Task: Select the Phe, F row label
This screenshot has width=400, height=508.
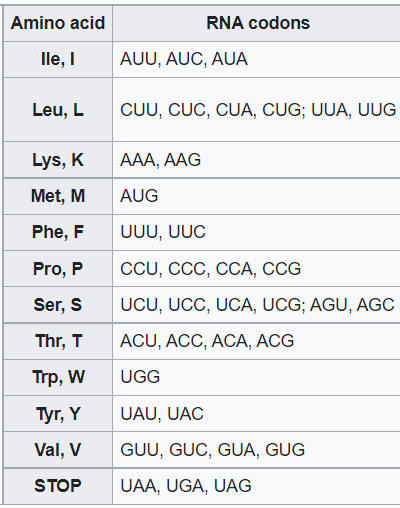Action: click(58, 232)
